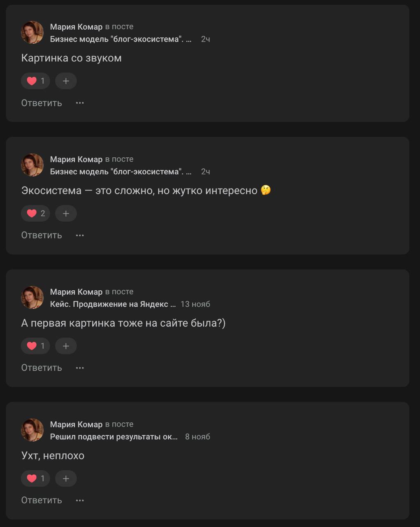
Task: Open Мария Комар's profile from the first comment
Action: coord(76,26)
